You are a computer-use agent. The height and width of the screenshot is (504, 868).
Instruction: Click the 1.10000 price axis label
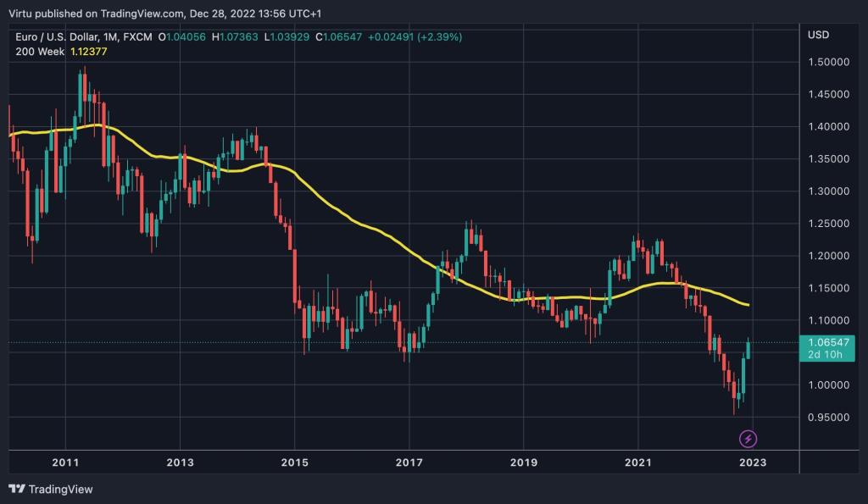(829, 320)
